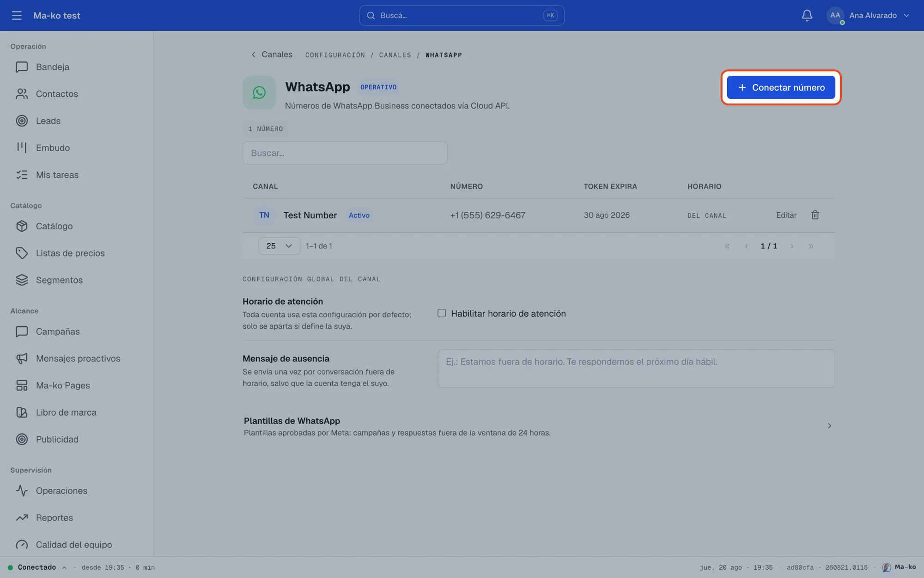
Task: Click Ma-ko test title
Action: [57, 15]
